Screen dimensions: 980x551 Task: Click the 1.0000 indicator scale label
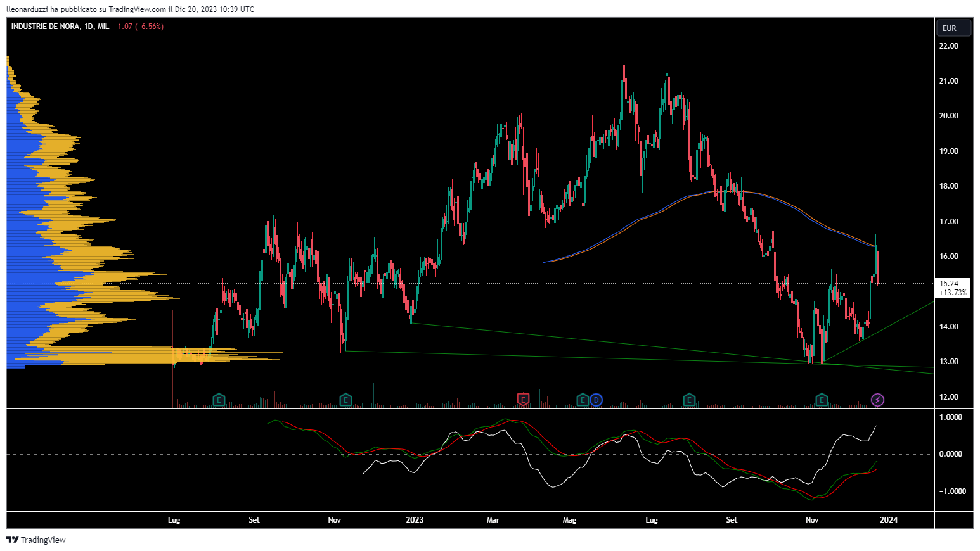pyautogui.click(x=951, y=417)
